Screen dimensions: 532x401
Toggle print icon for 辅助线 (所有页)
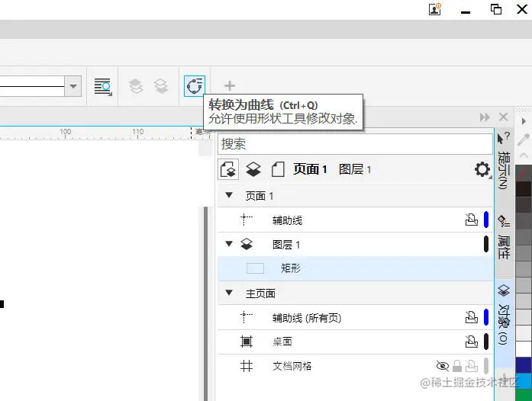[471, 317]
